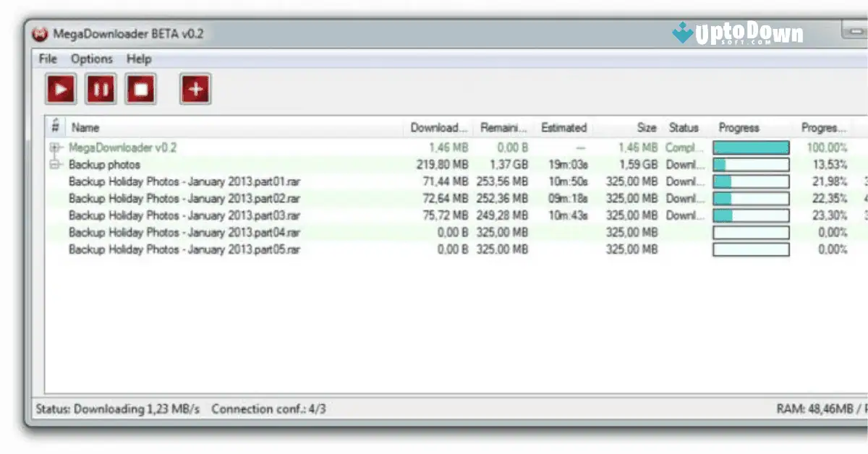Sort downloads by the Name column
The height and width of the screenshot is (454, 868).
pos(85,127)
